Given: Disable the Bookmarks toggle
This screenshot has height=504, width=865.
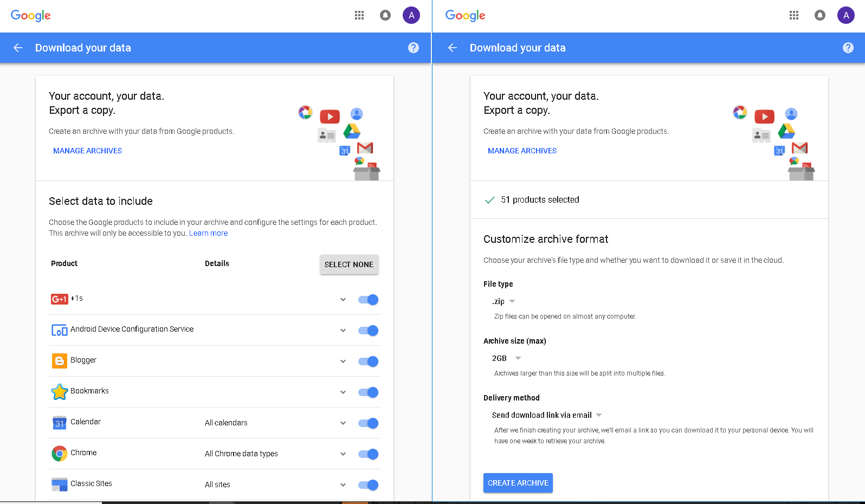Looking at the screenshot, I should point(369,392).
